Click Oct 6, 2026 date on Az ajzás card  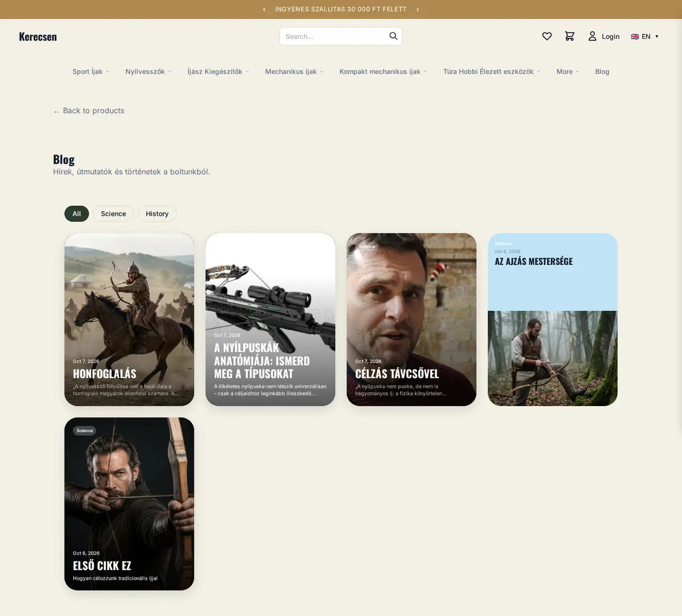(507, 252)
